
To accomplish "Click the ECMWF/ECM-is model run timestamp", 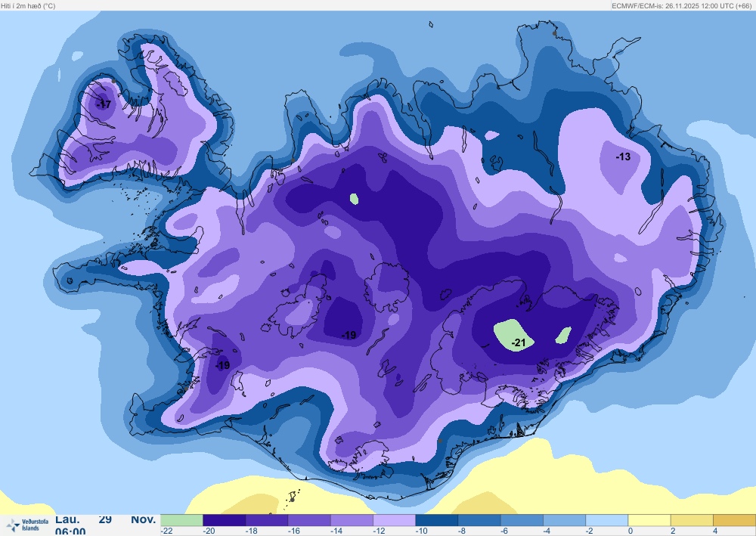I will [682, 6].
